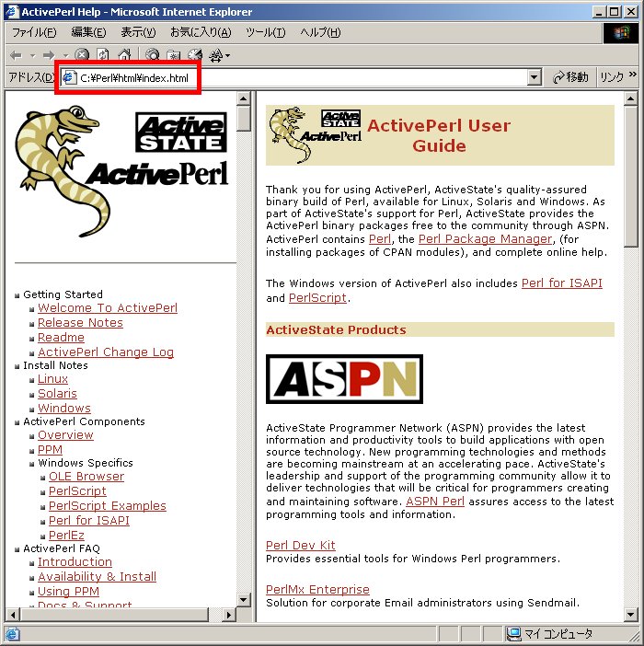Open the PerlScript link in the left frame

tap(77, 491)
